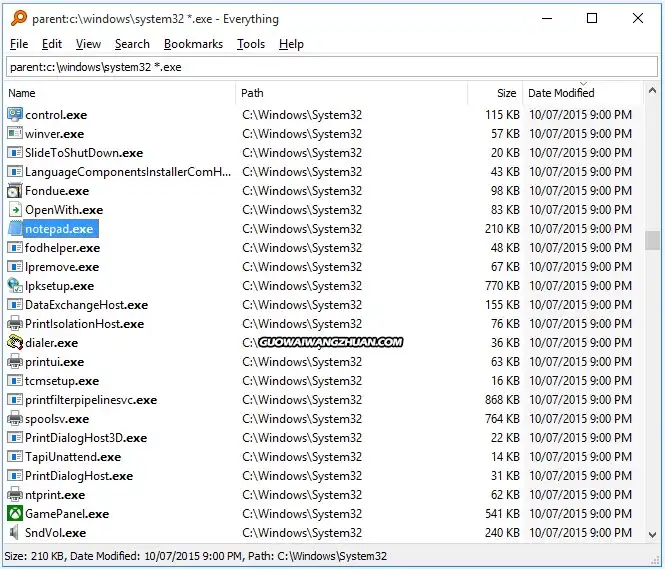Select SndVol.exe file name
The image size is (665, 569).
tap(55, 533)
